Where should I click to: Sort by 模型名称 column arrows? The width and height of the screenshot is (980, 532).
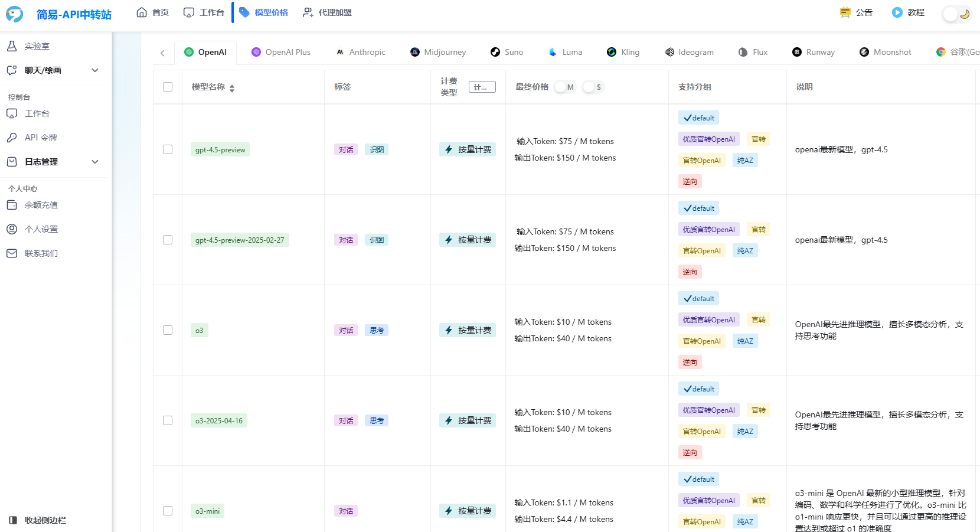point(232,88)
